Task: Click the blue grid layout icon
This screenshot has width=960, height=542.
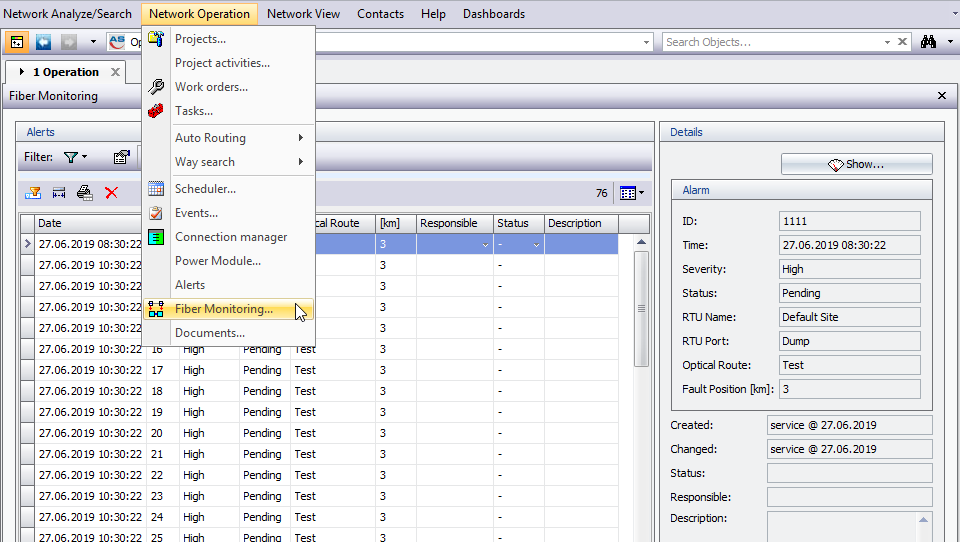Action: [x=628, y=193]
